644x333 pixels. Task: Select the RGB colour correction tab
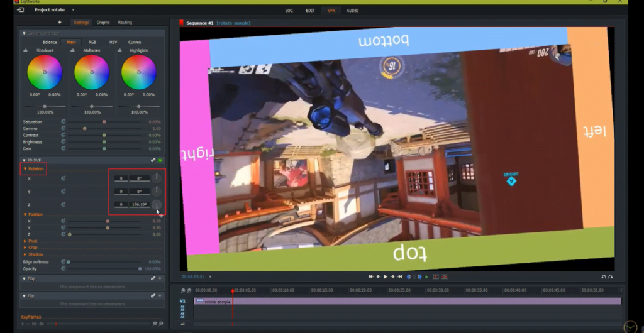pos(92,42)
